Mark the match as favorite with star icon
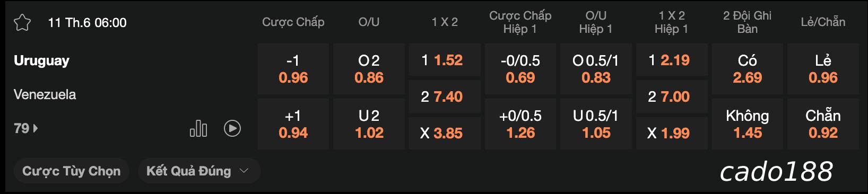868x194 pixels. click(22, 23)
